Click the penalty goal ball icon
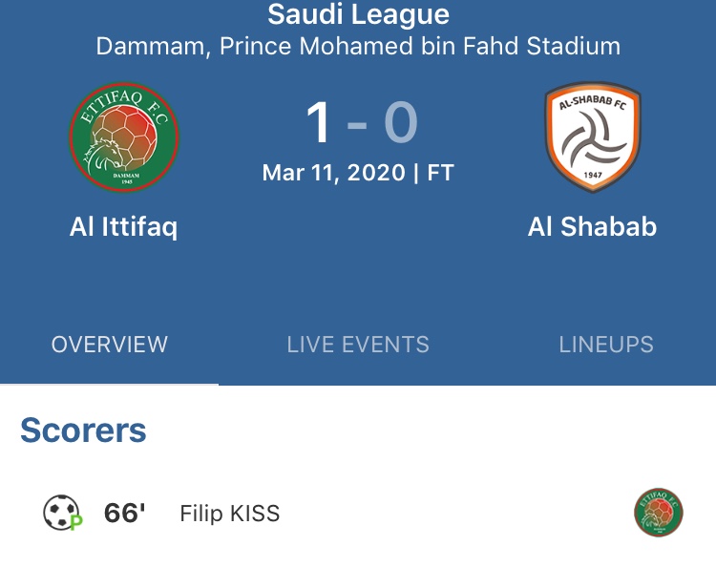Viewport: 716px width, 588px height. 63,514
